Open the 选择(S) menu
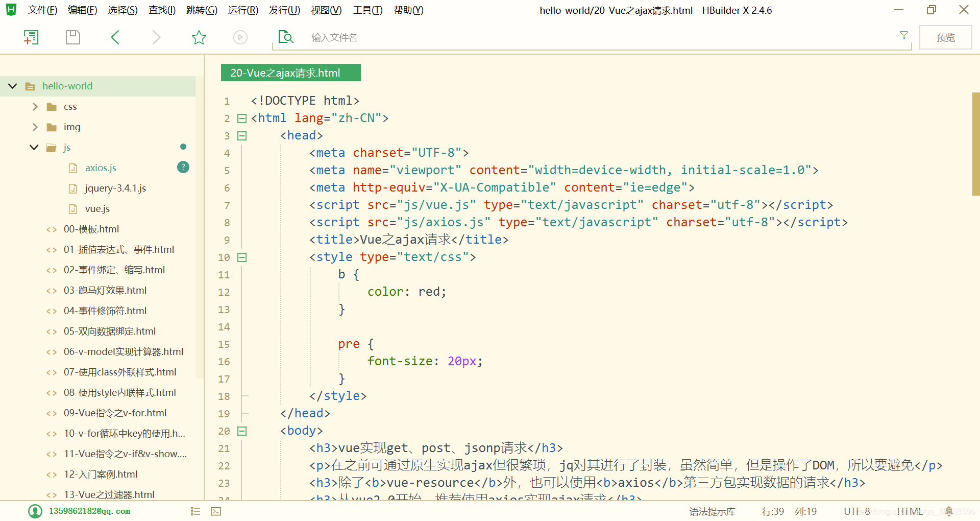980x521 pixels. [123, 10]
